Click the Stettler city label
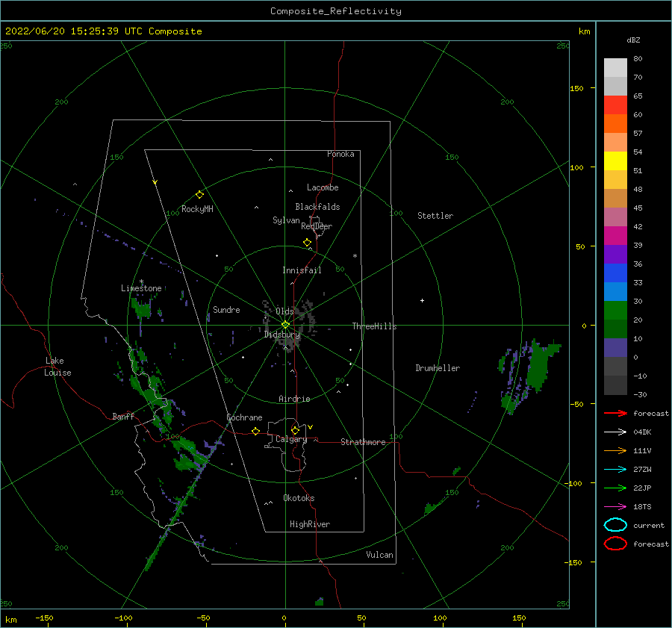The height and width of the screenshot is (628, 672). [x=435, y=216]
